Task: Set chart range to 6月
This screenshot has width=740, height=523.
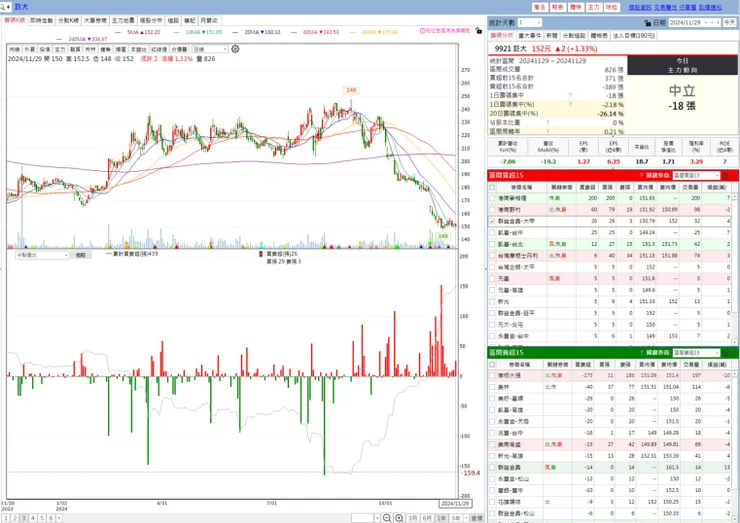Action: pos(427,518)
